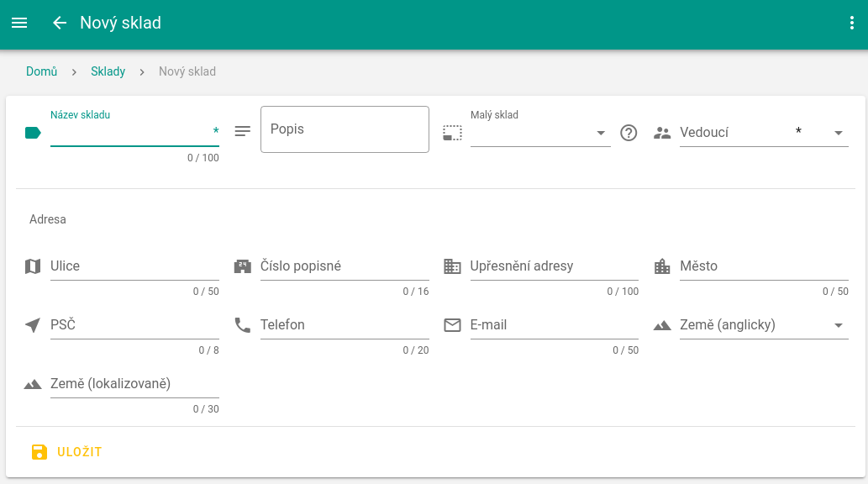Focus the Země (lokalizovaně) field

coord(134,384)
